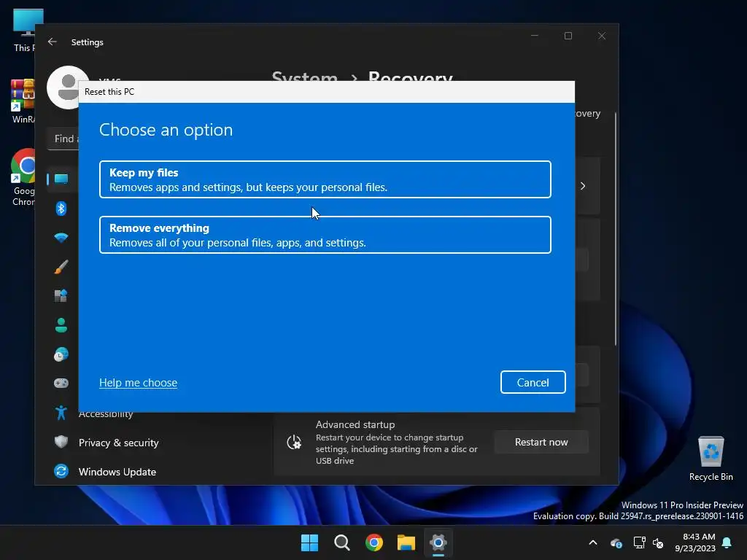This screenshot has width=747, height=560.
Task: Open File Explorer from the taskbar
Action: [406, 542]
